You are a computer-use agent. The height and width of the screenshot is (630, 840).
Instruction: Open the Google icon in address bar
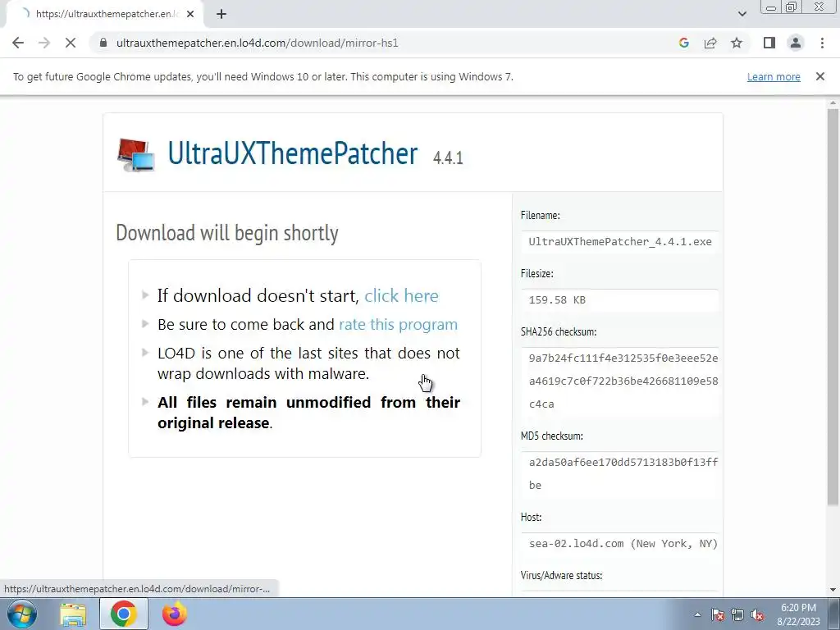click(683, 43)
